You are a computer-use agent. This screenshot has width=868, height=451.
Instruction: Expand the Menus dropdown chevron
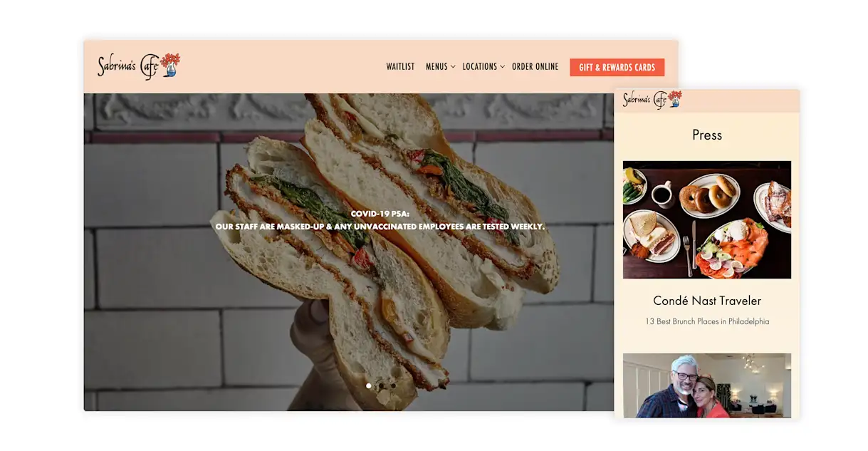tap(453, 67)
